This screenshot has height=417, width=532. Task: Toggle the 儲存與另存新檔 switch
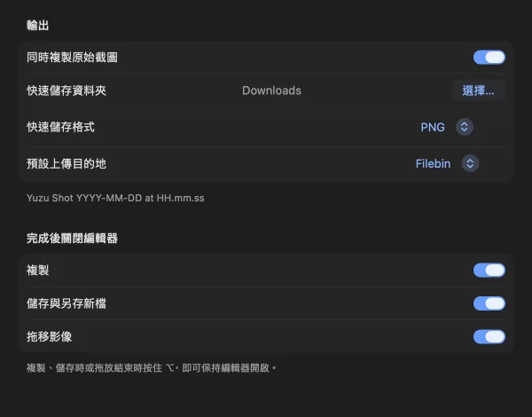[x=489, y=303]
